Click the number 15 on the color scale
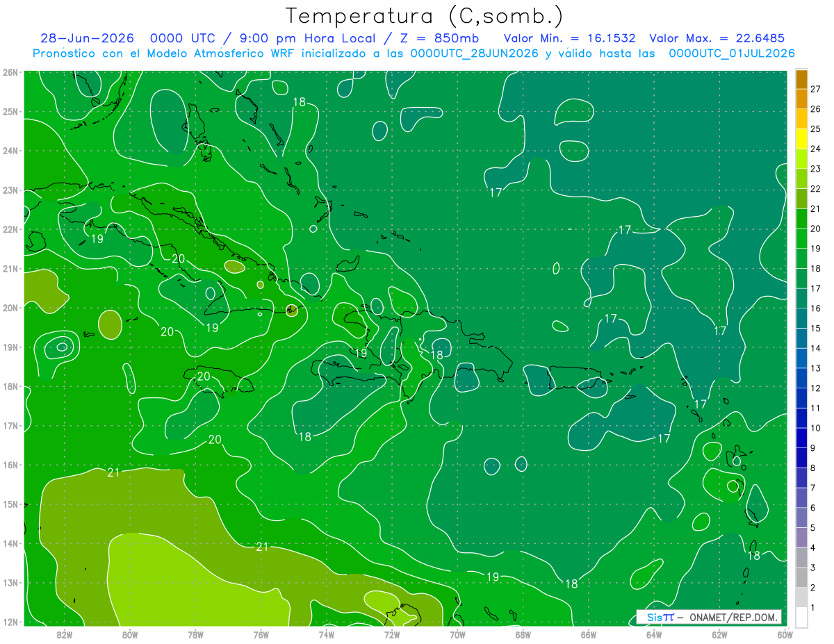This screenshot has width=834, height=644. tap(815, 329)
